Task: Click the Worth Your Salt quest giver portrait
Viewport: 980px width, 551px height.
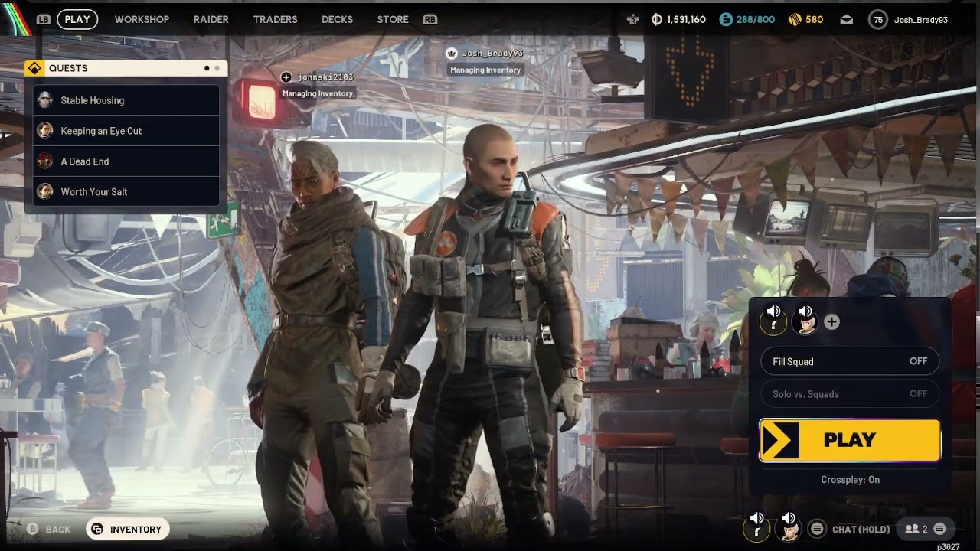Action: [x=45, y=191]
